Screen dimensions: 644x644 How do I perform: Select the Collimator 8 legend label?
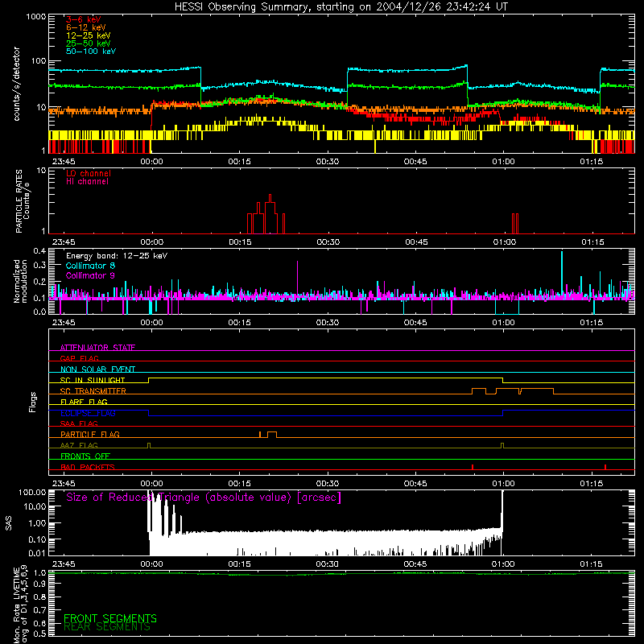90,266
